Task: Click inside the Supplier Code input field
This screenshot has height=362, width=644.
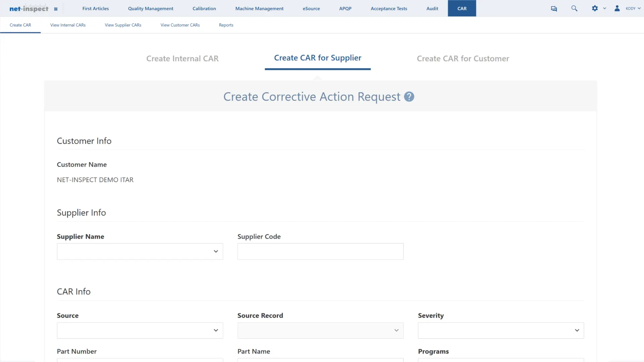Action: tap(320, 251)
